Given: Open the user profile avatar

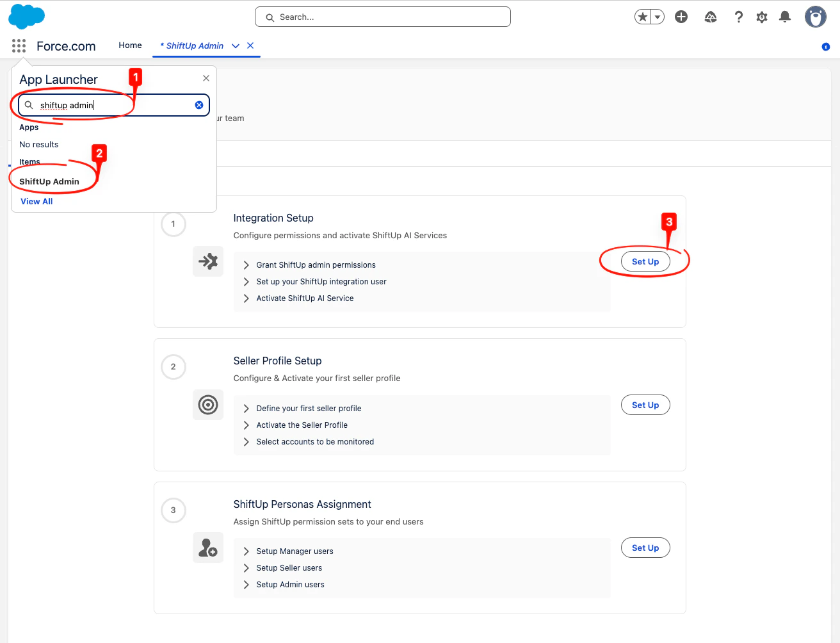Looking at the screenshot, I should tap(816, 17).
